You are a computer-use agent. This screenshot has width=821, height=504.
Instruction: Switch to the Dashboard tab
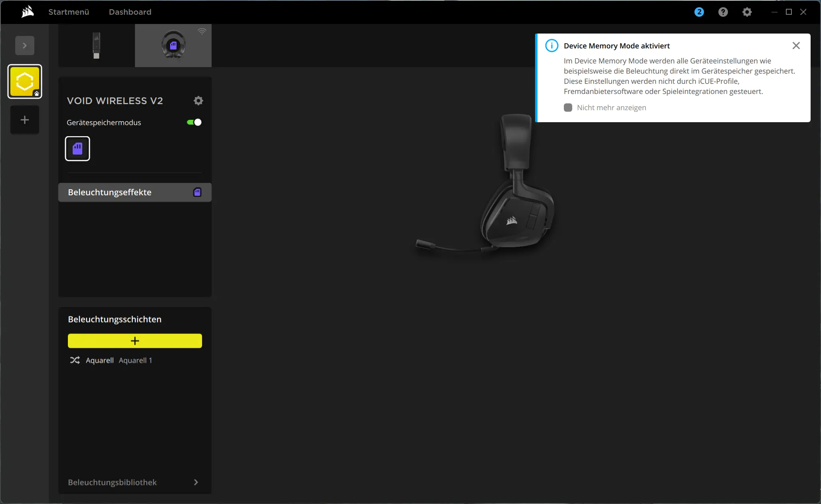click(x=130, y=12)
